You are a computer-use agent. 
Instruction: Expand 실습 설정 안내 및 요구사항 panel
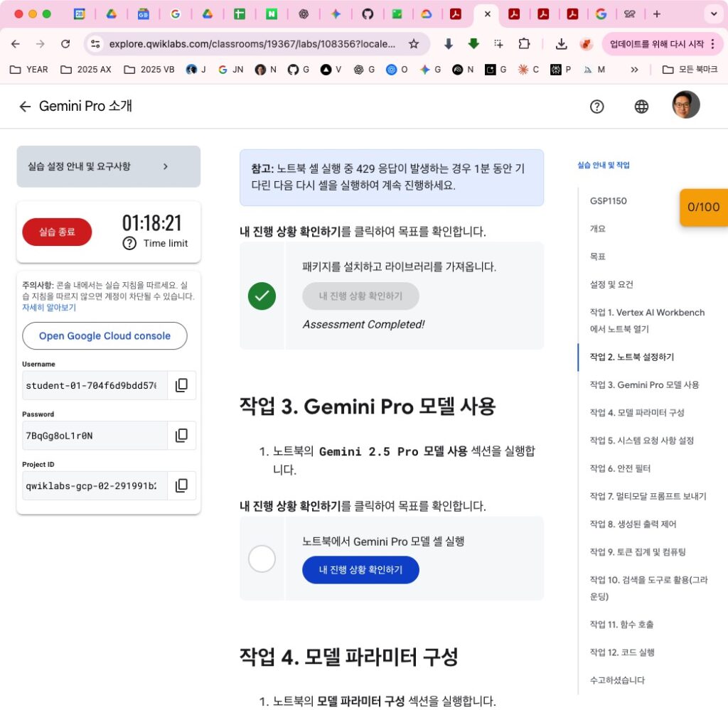coord(108,166)
